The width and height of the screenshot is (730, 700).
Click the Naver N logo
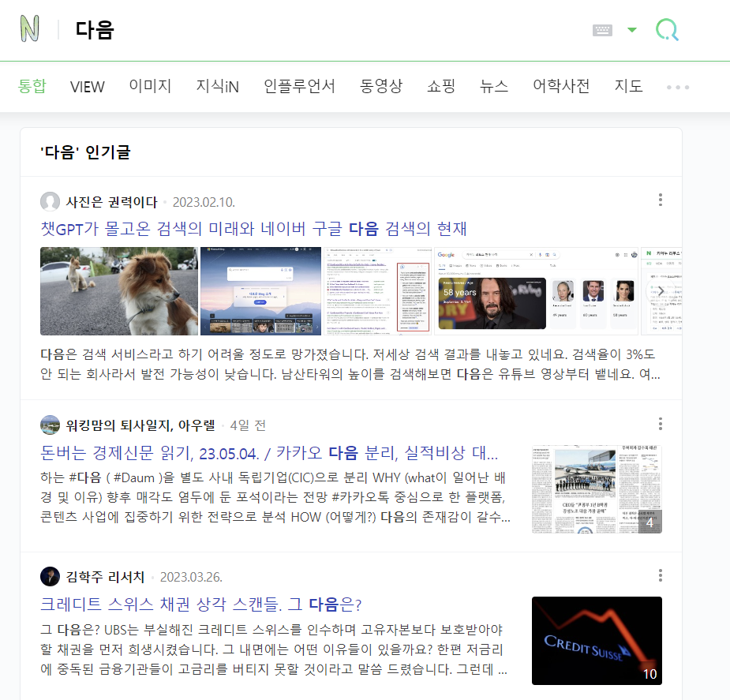(30, 29)
